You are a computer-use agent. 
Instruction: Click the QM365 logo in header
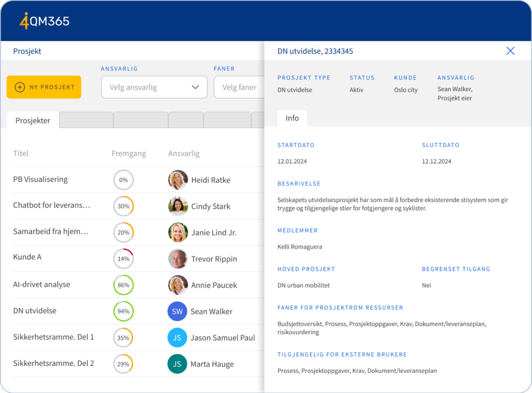45,21
